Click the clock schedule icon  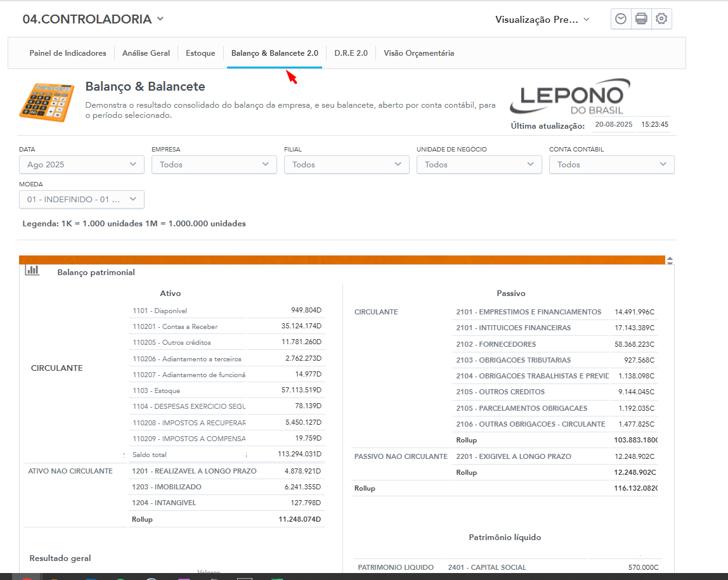coord(621,19)
